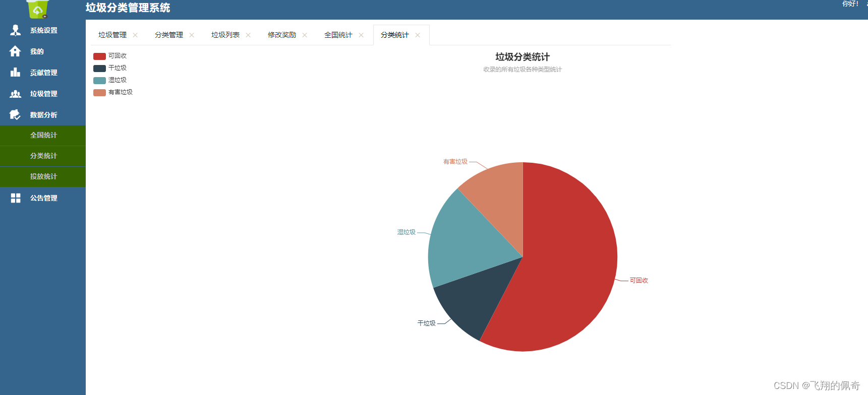Click the 我的 home icon
The height and width of the screenshot is (395, 868).
click(x=16, y=51)
